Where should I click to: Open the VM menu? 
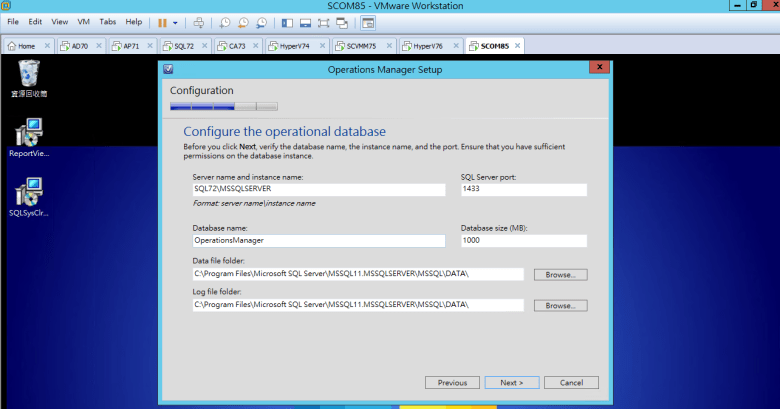tap(82, 21)
